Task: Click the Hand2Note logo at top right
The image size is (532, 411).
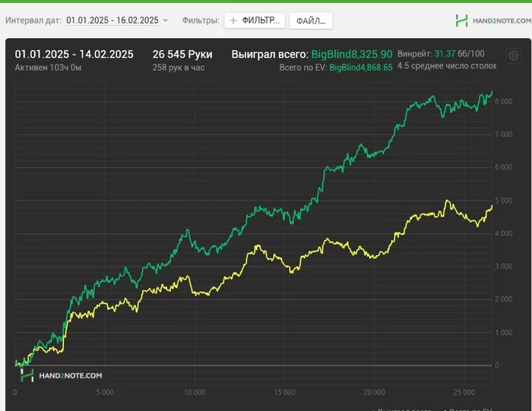Action: [493, 21]
